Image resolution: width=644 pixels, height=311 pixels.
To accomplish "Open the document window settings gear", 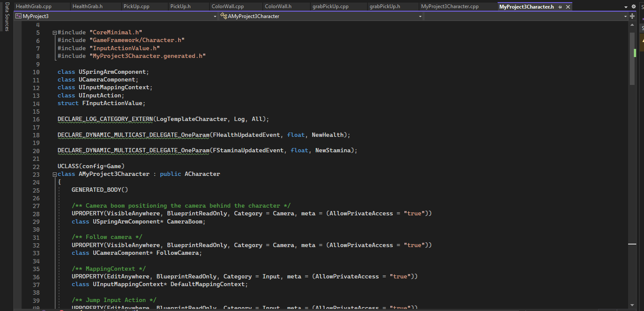I will 633,7.
